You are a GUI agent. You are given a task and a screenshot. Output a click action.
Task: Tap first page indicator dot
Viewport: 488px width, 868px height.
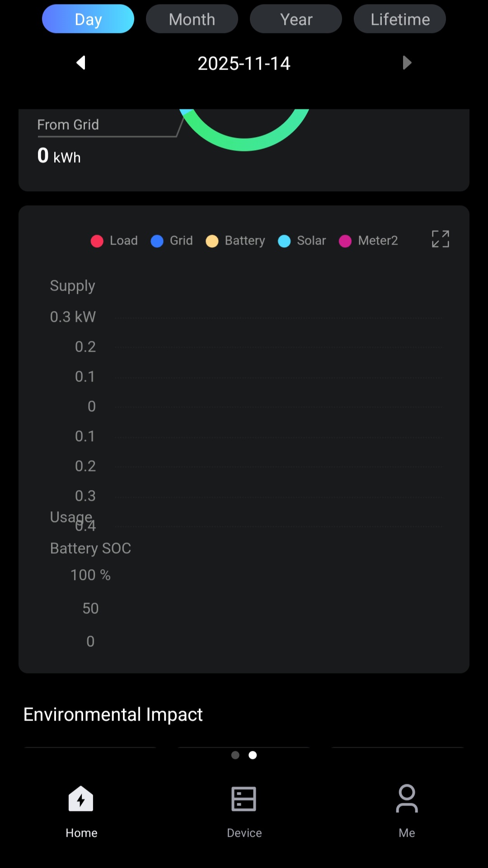(235, 755)
